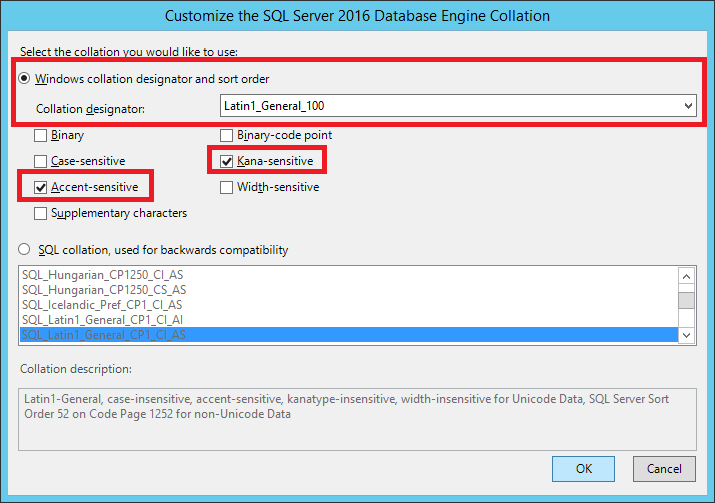Click the Cancel button

coord(664,468)
